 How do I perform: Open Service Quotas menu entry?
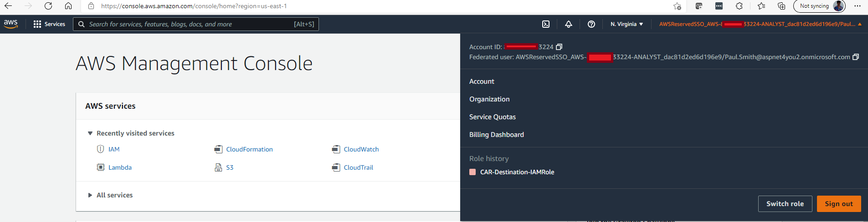[493, 117]
